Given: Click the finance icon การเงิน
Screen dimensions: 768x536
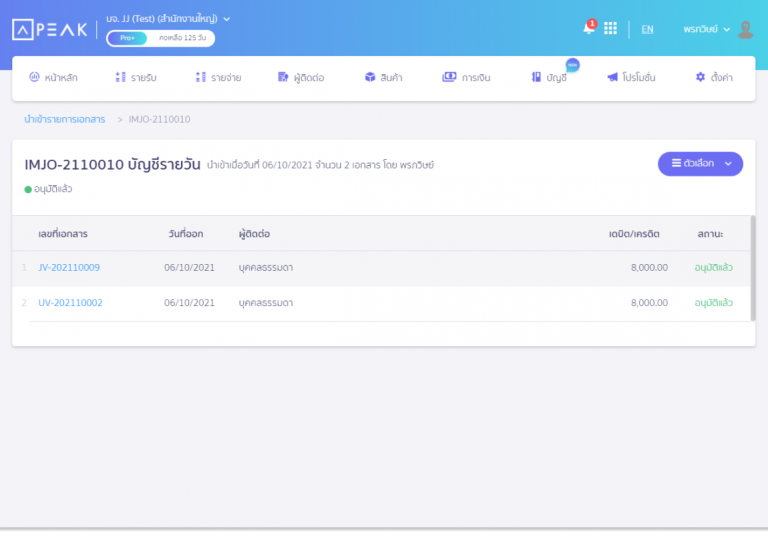Looking at the screenshot, I should click(449, 77).
